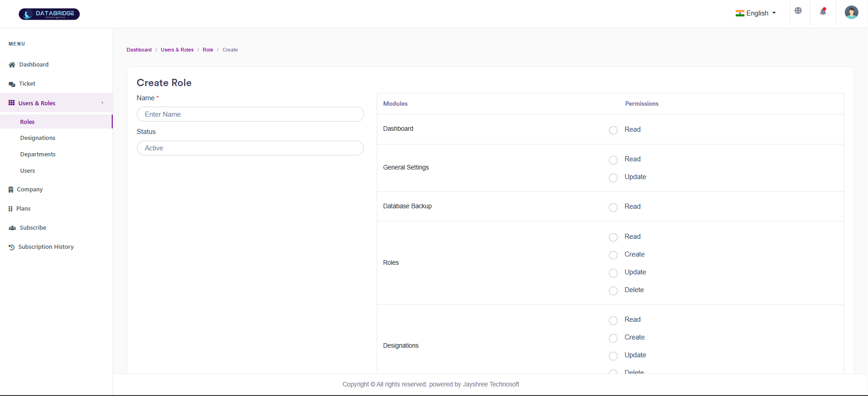Click the Designations module label
Screen dimensions: 868x396
click(401, 345)
